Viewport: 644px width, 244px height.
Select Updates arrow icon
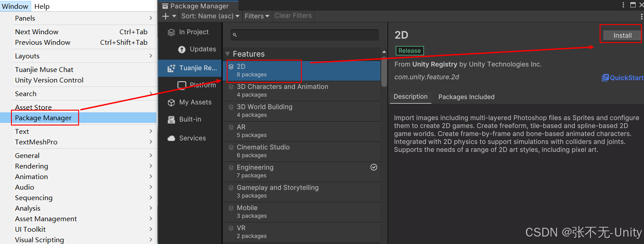[182, 49]
